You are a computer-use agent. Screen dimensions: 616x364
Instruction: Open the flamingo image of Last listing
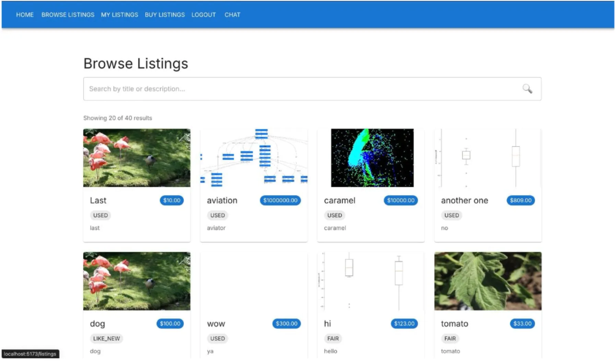coord(137,158)
